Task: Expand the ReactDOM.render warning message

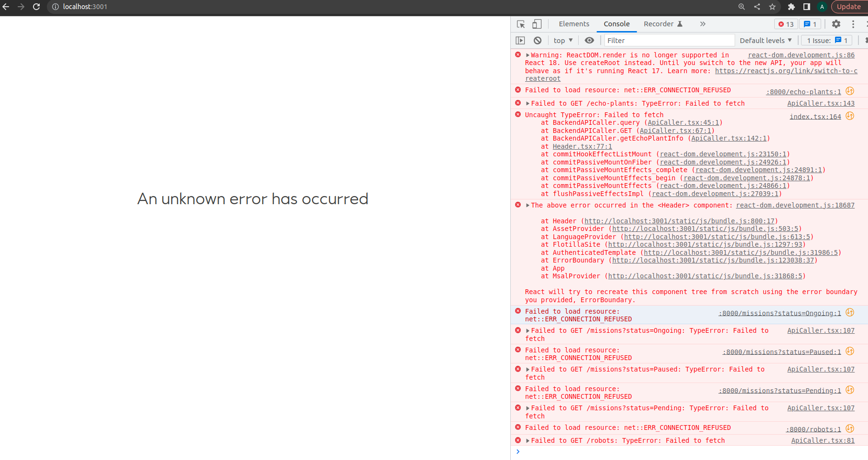Action: 528,55
